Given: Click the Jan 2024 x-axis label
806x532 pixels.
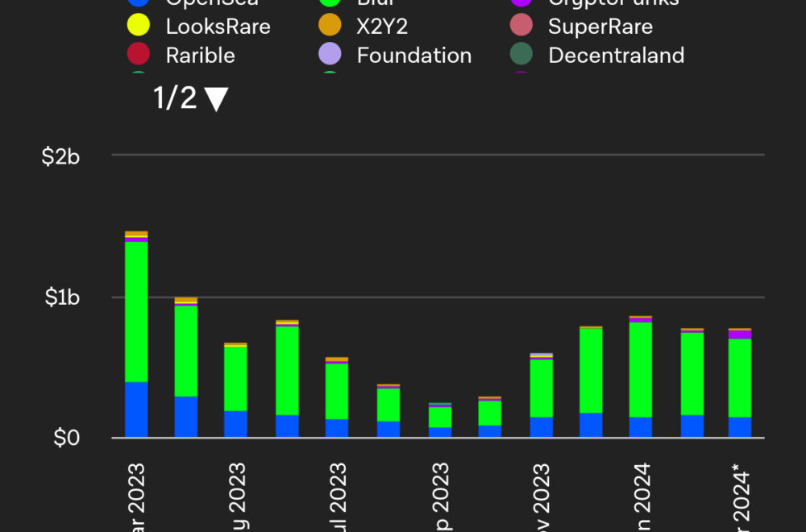Looking at the screenshot, I should click(641, 497).
